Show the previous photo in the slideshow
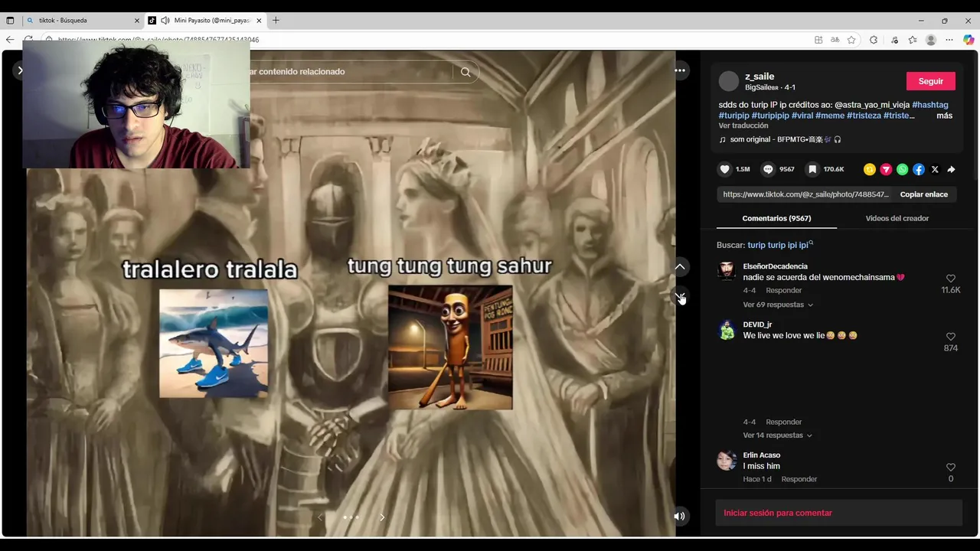Image resolution: width=980 pixels, height=551 pixels. (x=320, y=517)
